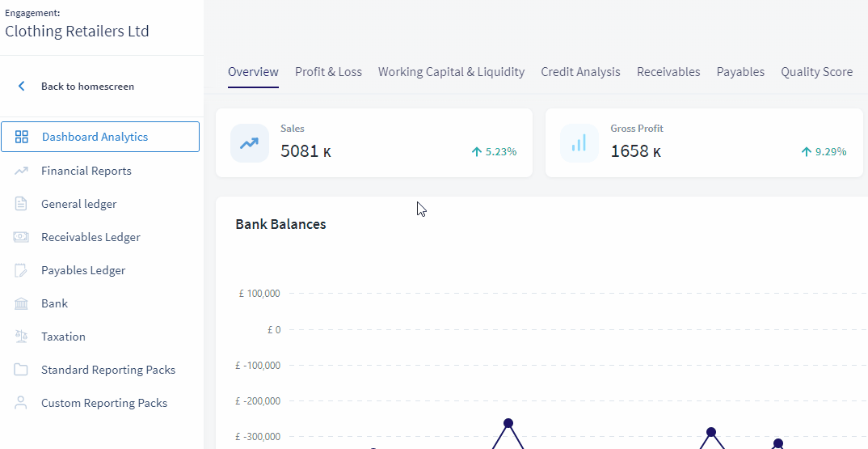Click the back chevron arrow icon
Screen dimensions: 868x449
click(x=21, y=86)
